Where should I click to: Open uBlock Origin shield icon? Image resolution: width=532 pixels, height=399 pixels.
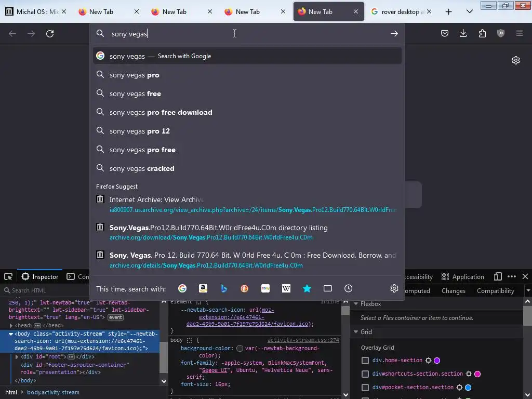[500, 33]
